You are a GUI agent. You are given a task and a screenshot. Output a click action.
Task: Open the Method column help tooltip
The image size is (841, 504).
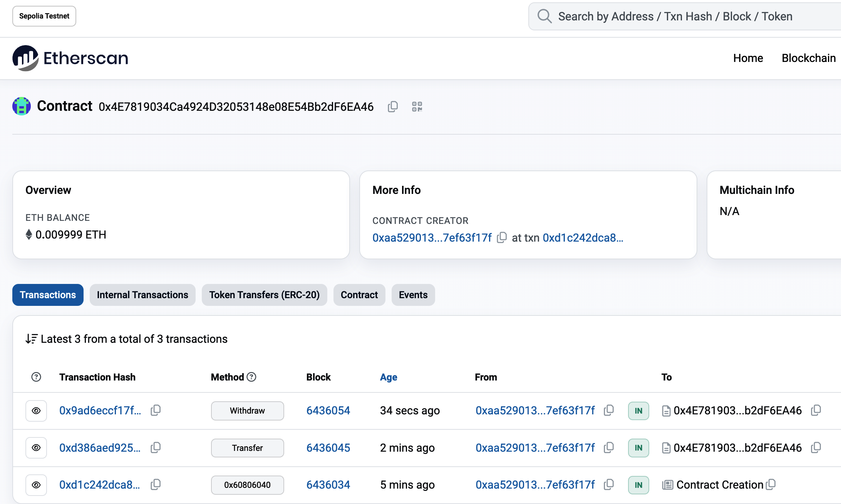pyautogui.click(x=252, y=377)
